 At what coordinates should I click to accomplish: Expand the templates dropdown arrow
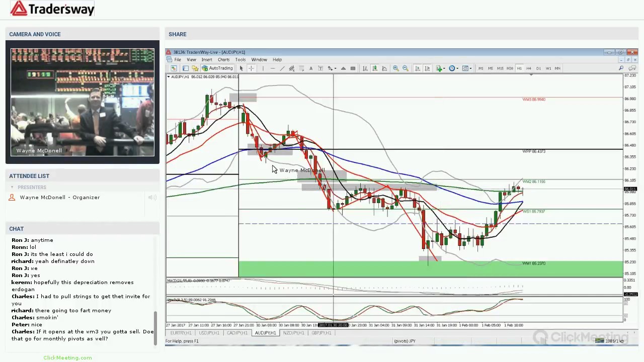pyautogui.click(x=470, y=68)
